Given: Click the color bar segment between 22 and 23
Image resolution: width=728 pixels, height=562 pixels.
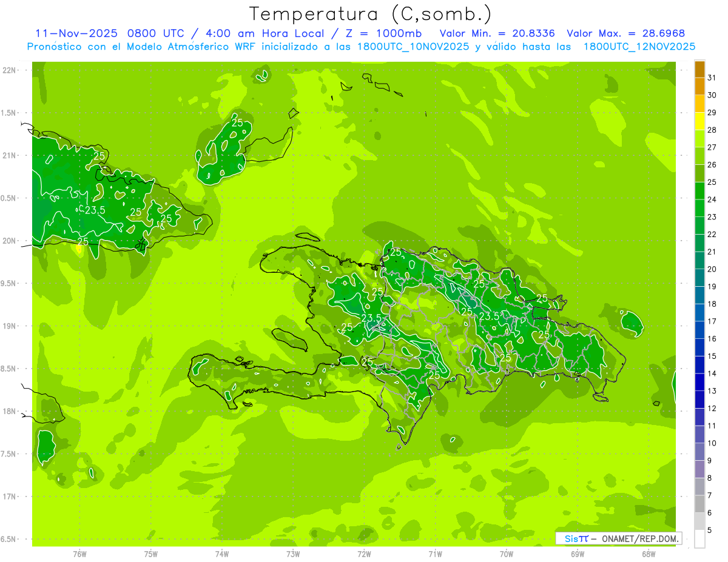Looking at the screenshot, I should 699,226.
